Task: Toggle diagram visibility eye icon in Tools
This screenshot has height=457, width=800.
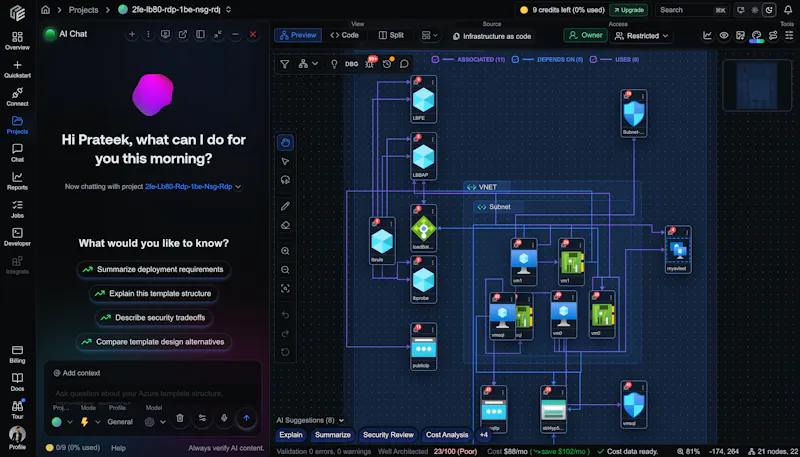Action: coord(723,35)
